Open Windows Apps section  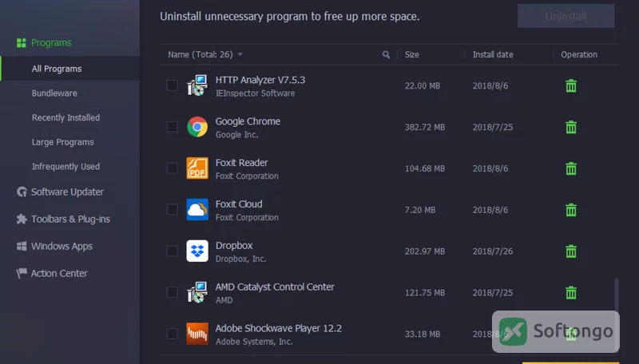pos(62,247)
